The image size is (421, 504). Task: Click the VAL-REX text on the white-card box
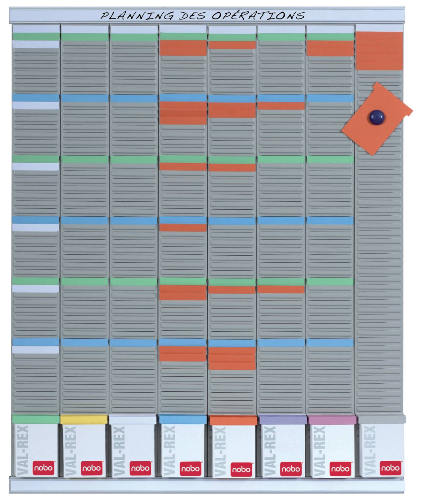[x=120, y=450]
